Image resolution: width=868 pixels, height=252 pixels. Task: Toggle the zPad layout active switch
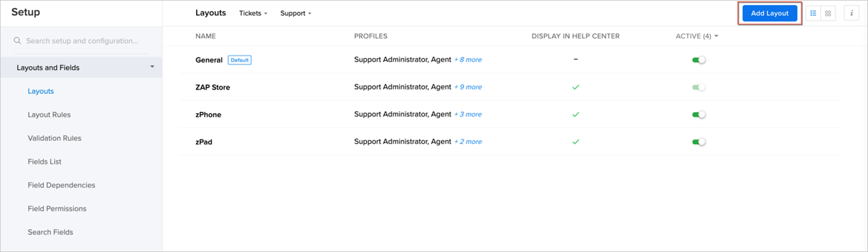(x=699, y=142)
